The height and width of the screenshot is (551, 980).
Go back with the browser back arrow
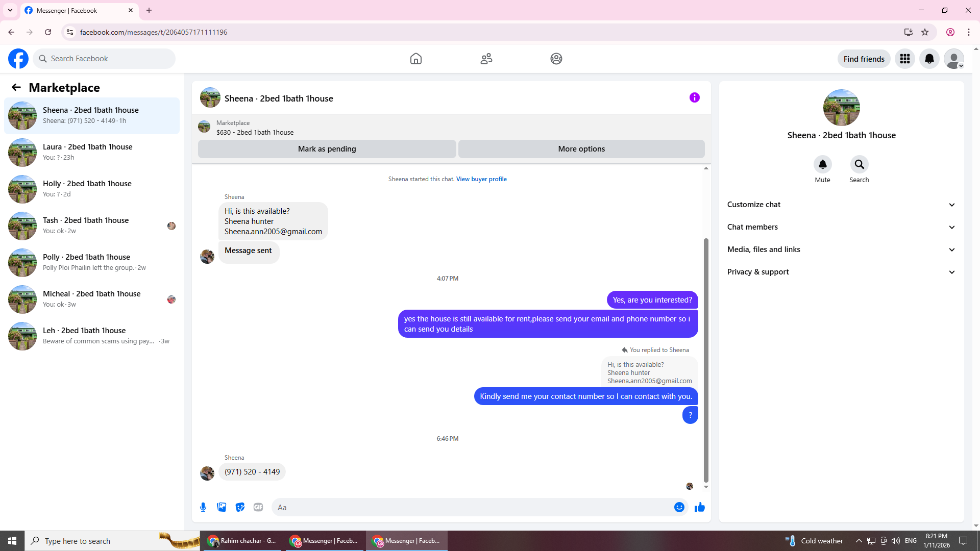coord(11,32)
